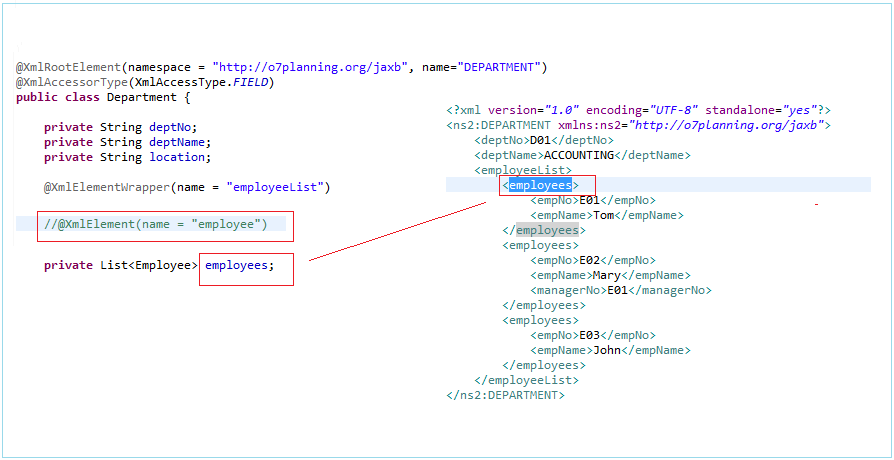Click the opening <ns2:DEPARTMENT tag
Image resolution: width=894 pixels, height=460 pixels.
click(498, 125)
